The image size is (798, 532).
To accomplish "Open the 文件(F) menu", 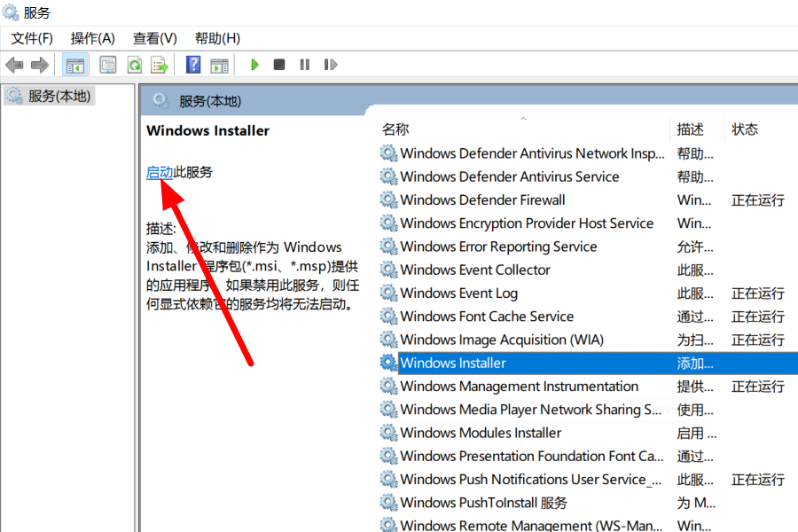I will (32, 38).
